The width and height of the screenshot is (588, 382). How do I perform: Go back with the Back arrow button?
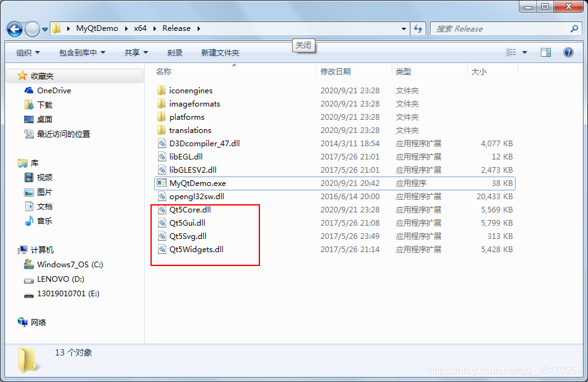[x=15, y=29]
